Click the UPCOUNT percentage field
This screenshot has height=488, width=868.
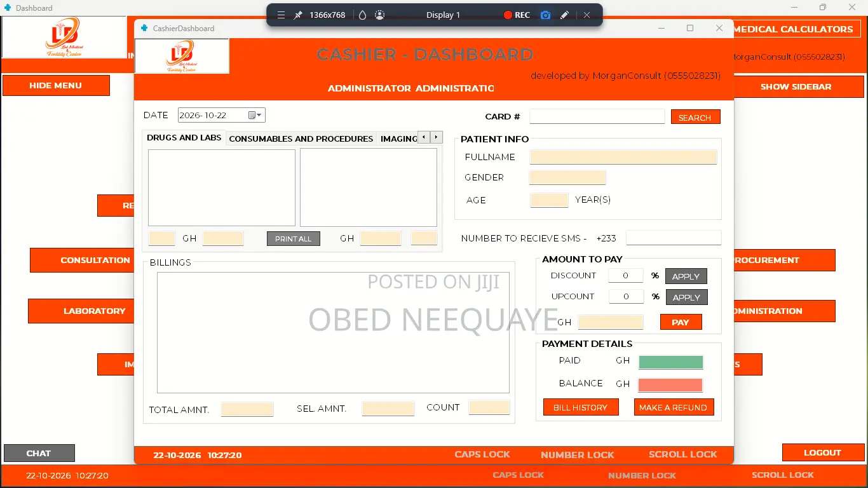click(626, 297)
